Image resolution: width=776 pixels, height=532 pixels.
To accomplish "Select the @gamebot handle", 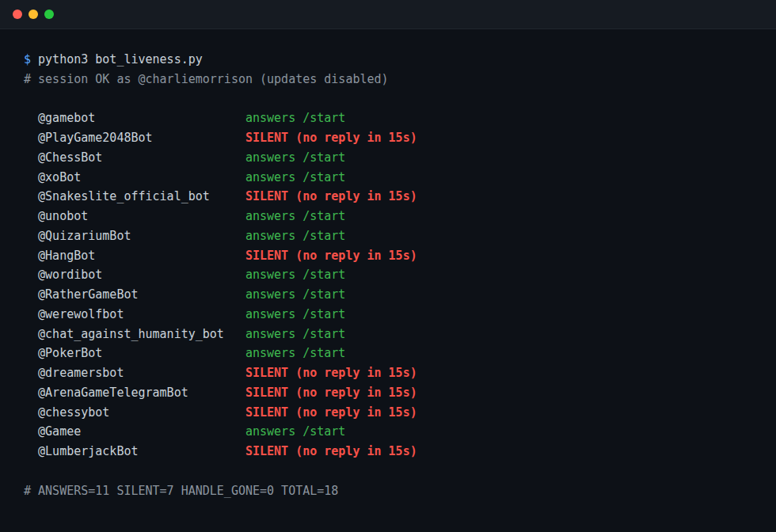I will 67,118.
